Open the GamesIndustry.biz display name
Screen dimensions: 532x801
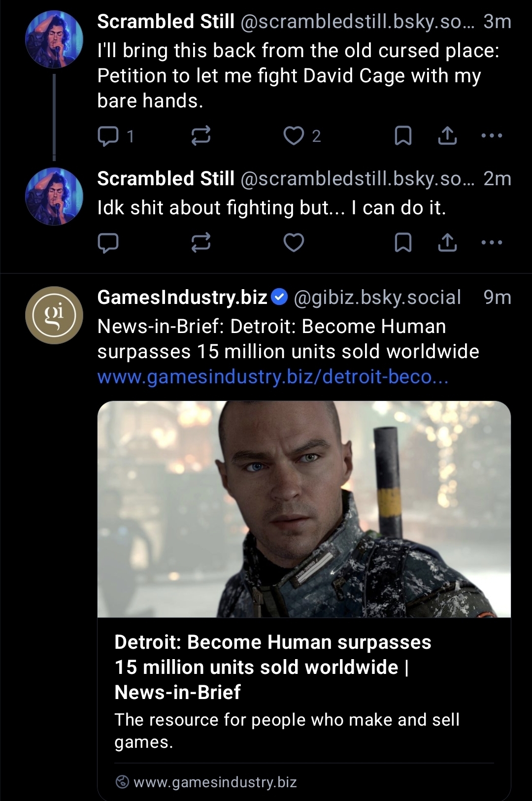182,298
